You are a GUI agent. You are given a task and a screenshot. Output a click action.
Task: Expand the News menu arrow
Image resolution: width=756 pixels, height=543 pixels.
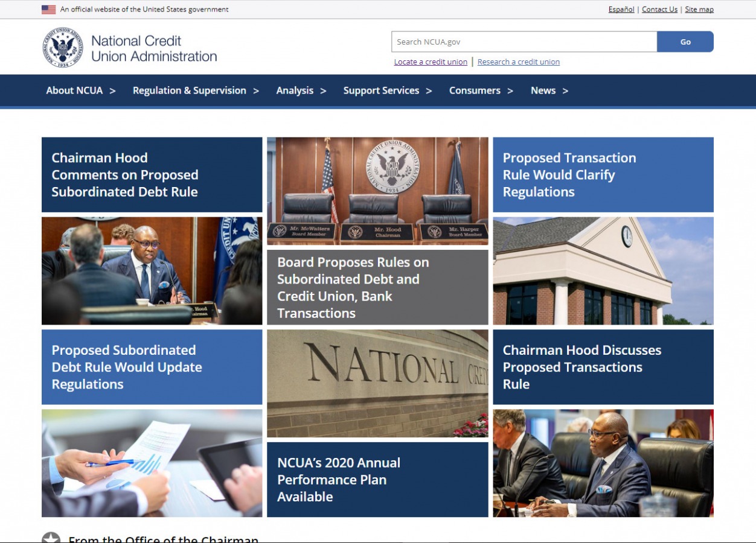point(565,91)
